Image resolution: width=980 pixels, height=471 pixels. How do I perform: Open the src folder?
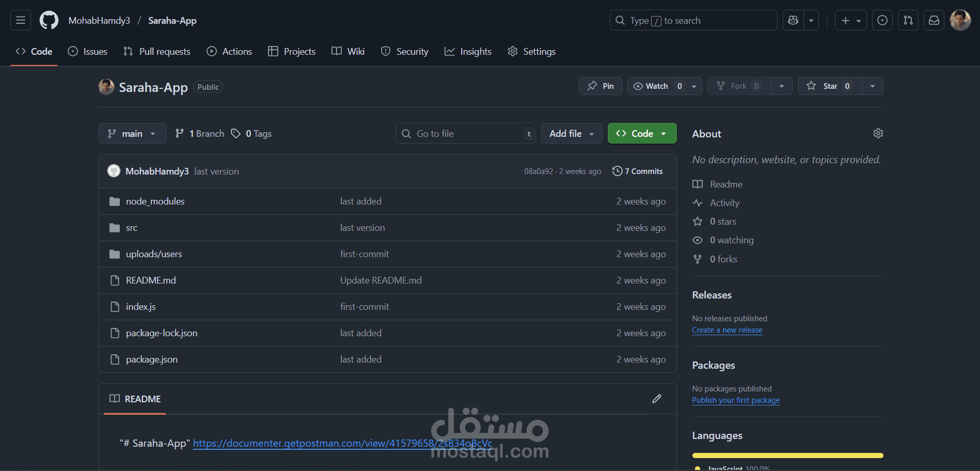132,228
